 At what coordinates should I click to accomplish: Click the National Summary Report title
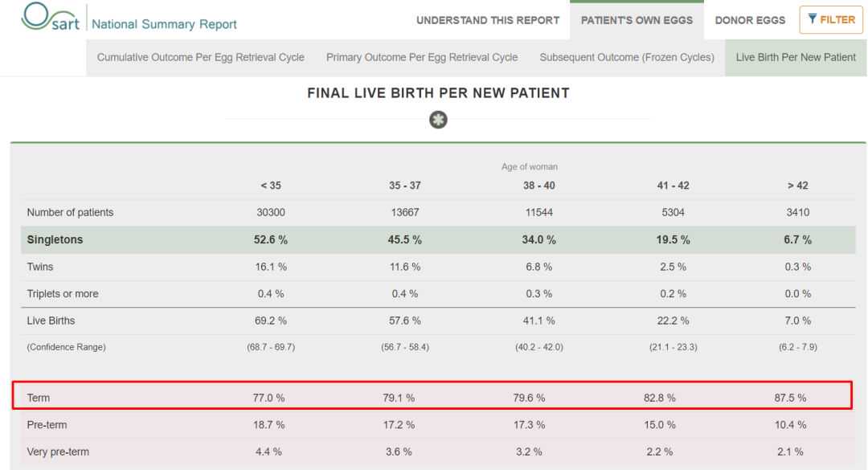pyautogui.click(x=165, y=24)
